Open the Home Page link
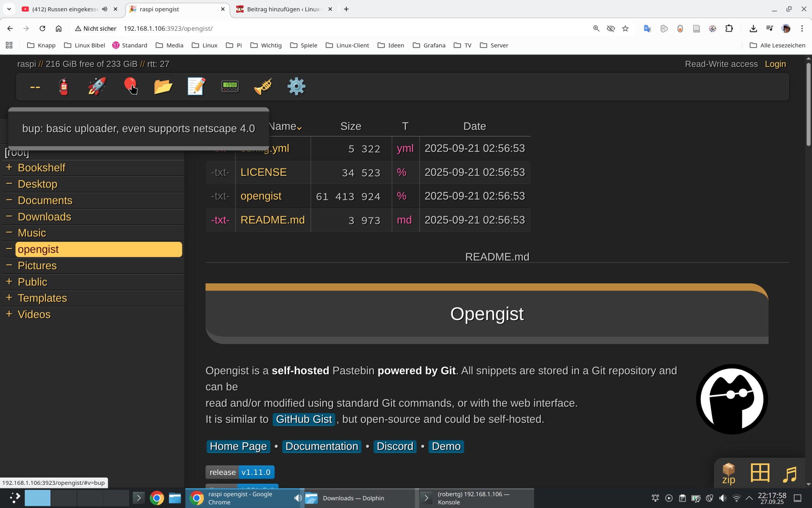 pyautogui.click(x=238, y=446)
